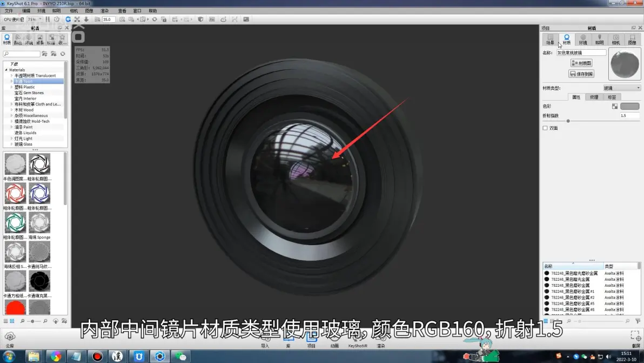644x363 pixels.
Task: Expand the 木材 Wood folder
Action: (x=11, y=110)
